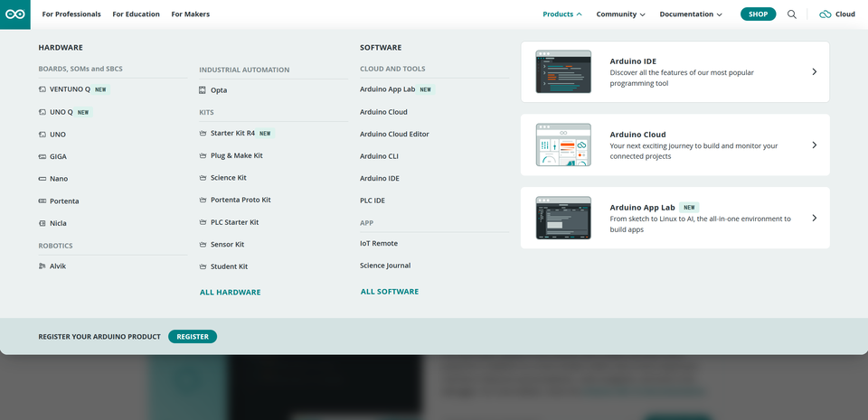Click the REGISTER button
The image size is (868, 420).
pos(193,337)
